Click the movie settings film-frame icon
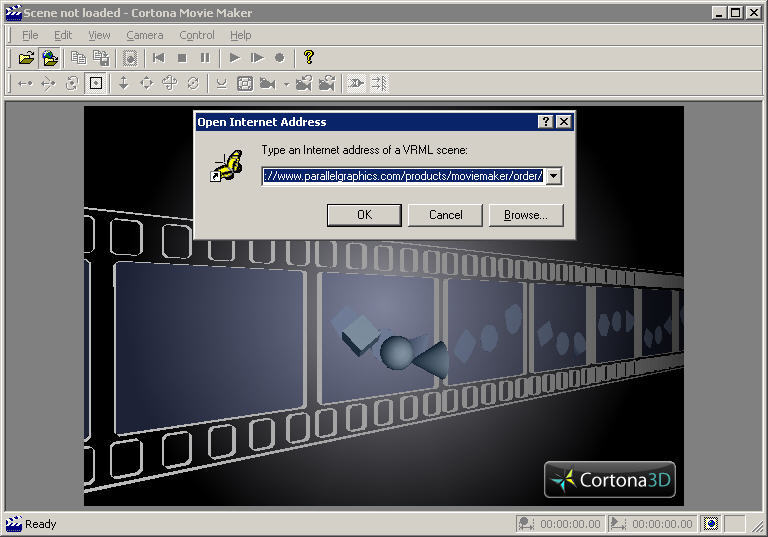768x537 pixels. (x=130, y=58)
